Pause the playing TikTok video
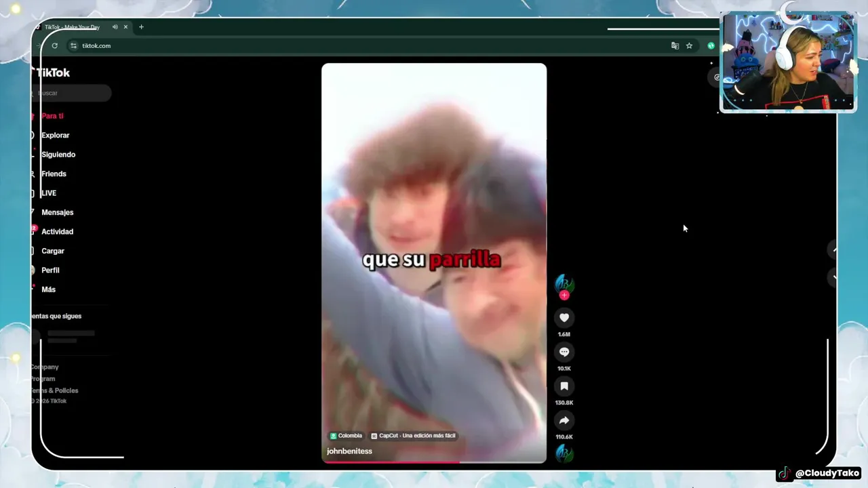Screen dimensions: 868x488 pyautogui.click(x=434, y=263)
